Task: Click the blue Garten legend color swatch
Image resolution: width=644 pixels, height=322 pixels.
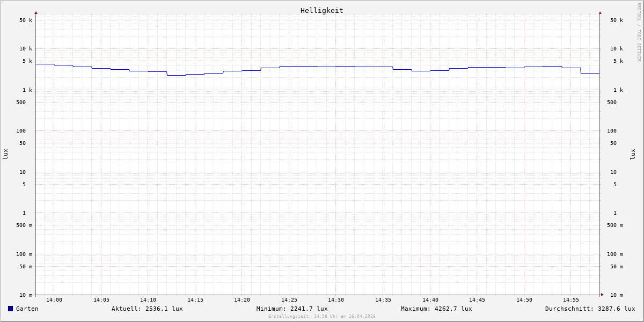Action: coord(10,309)
